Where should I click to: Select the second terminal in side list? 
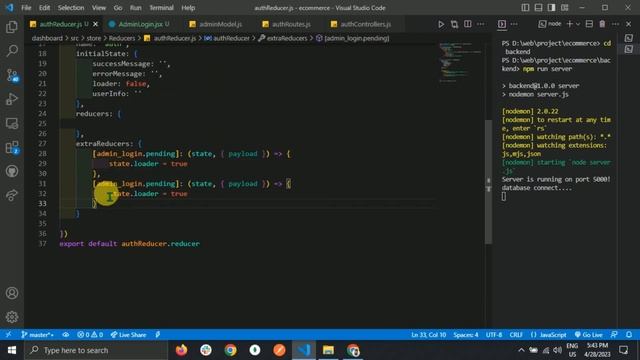[629, 49]
